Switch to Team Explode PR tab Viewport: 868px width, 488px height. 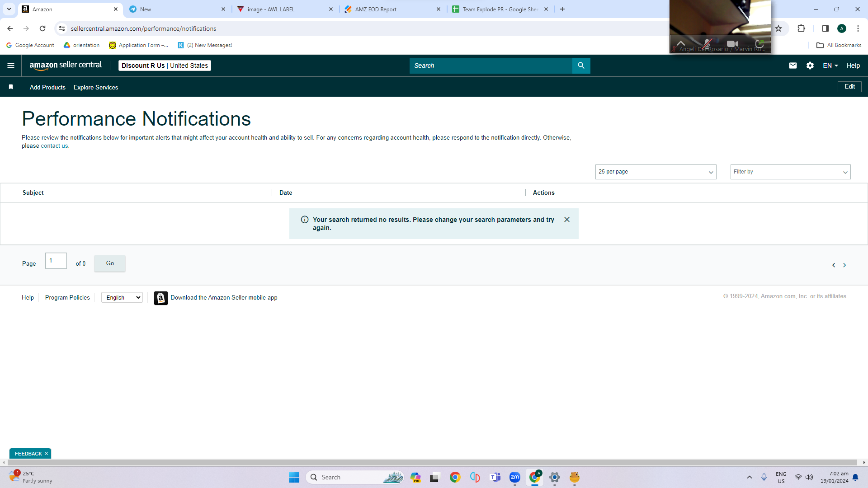(500, 9)
